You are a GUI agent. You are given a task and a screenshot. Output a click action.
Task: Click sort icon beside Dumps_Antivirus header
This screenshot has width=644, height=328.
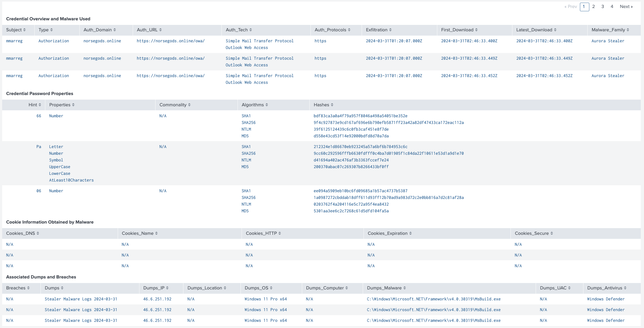pos(625,288)
